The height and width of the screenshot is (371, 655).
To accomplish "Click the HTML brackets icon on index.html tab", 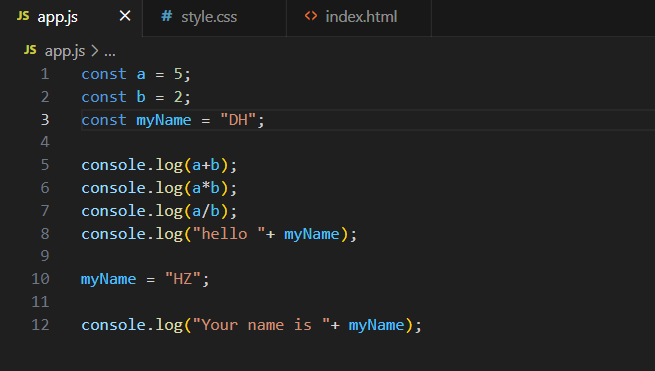I will (x=311, y=16).
